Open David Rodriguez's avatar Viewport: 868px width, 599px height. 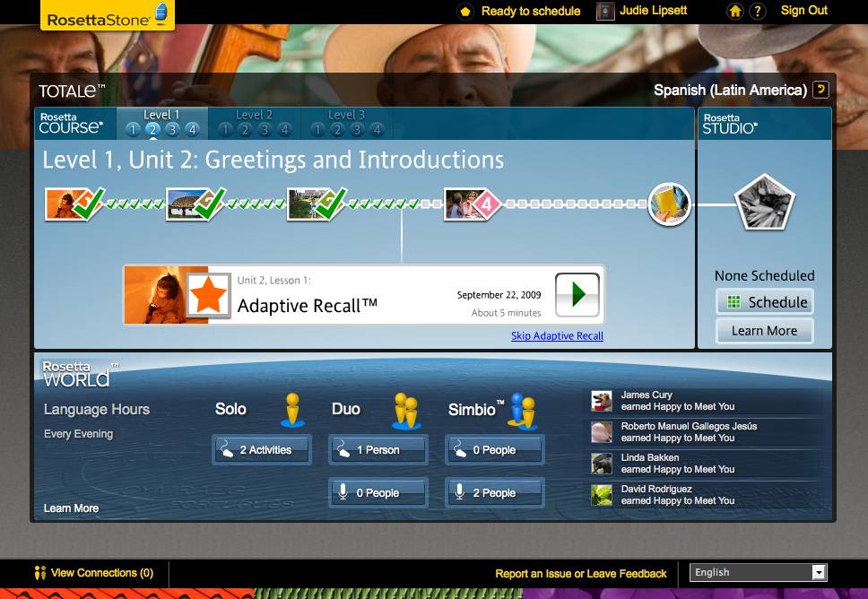[x=601, y=495]
